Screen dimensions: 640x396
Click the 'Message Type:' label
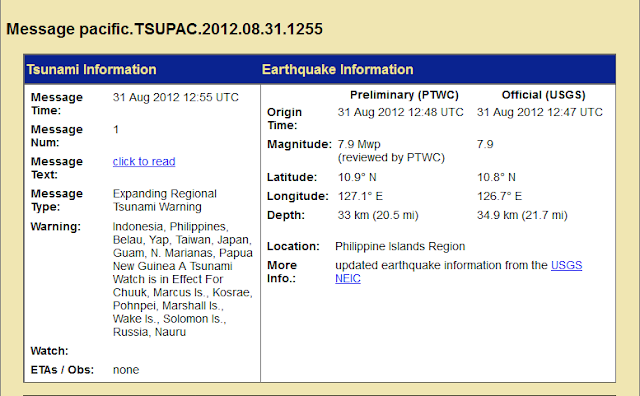(57, 200)
